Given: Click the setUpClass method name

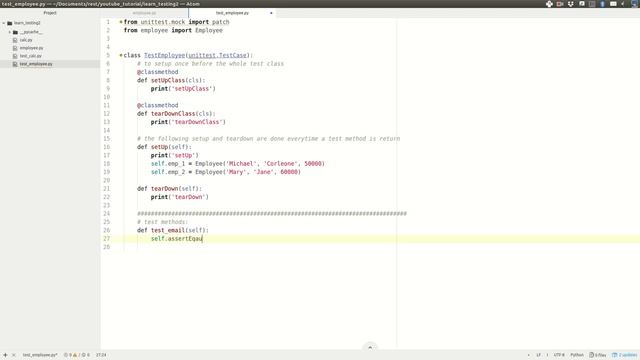Looking at the screenshot, I should point(168,80).
